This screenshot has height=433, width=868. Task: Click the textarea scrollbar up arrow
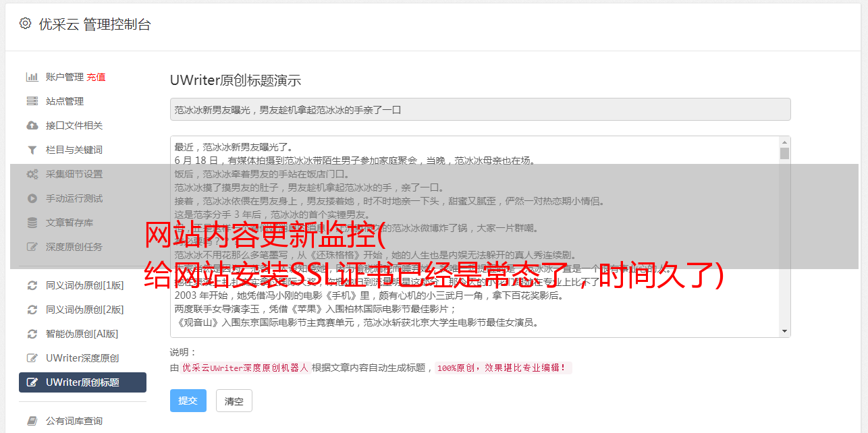point(784,142)
